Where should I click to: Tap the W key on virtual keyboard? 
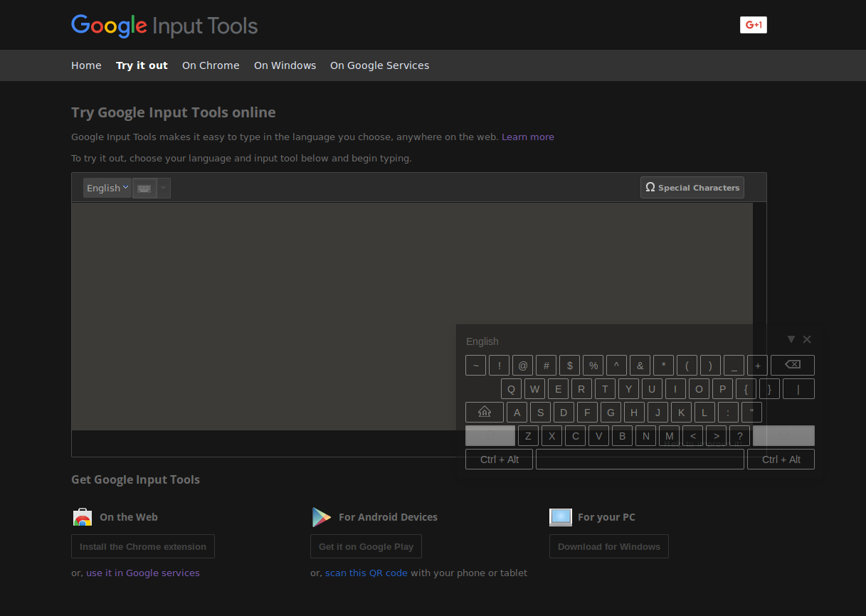tap(534, 388)
